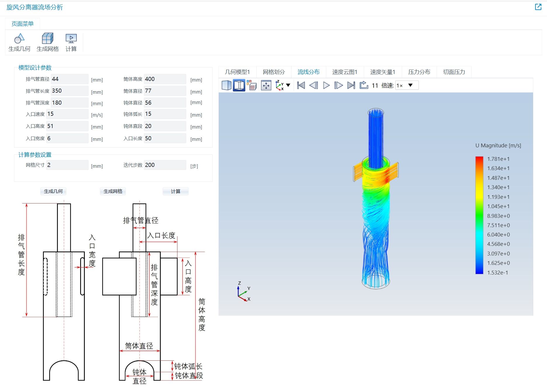Screen dimensions: 547x392
Task: Click the 排气管深度 input field
Action: tap(70, 103)
